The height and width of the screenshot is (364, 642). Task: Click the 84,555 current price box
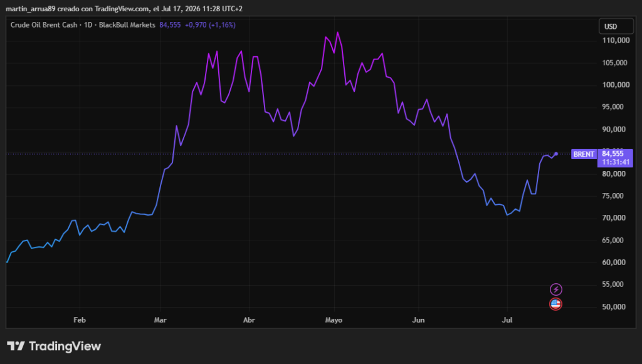[615, 158]
